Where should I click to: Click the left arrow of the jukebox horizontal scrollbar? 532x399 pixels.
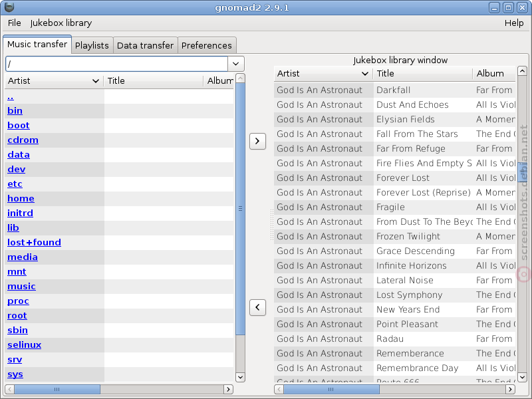(x=279, y=389)
